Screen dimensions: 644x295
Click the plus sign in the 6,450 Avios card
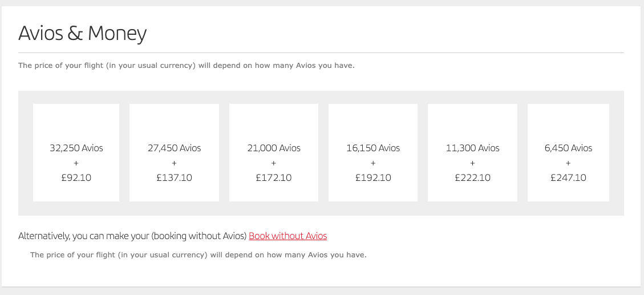(x=568, y=163)
